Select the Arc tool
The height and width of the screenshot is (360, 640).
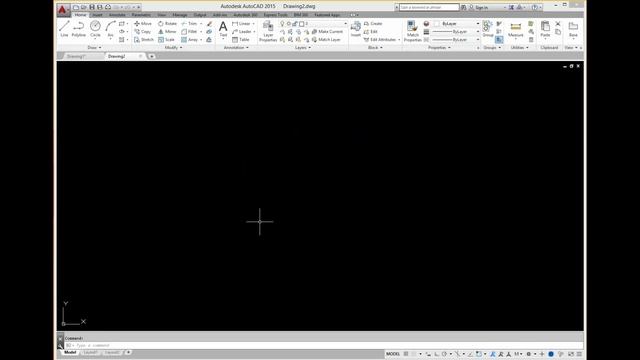(x=110, y=29)
